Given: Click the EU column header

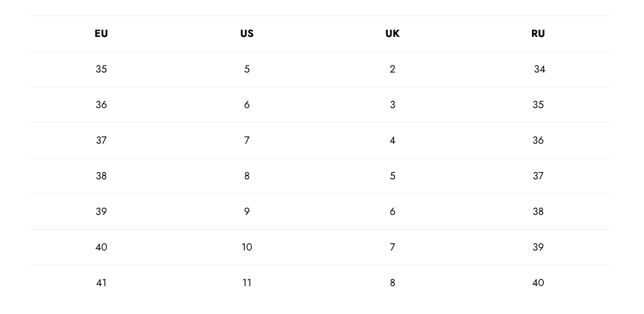Looking at the screenshot, I should pos(101,34).
